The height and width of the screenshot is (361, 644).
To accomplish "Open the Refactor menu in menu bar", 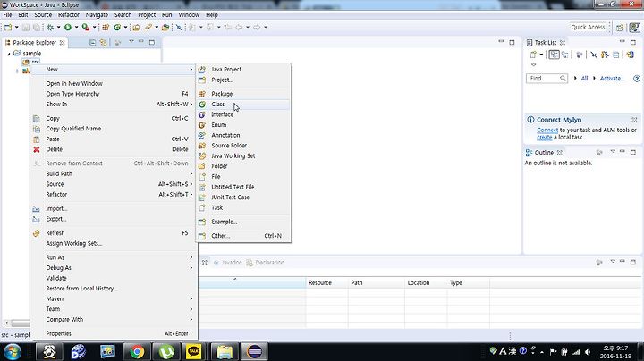I will 69,15.
